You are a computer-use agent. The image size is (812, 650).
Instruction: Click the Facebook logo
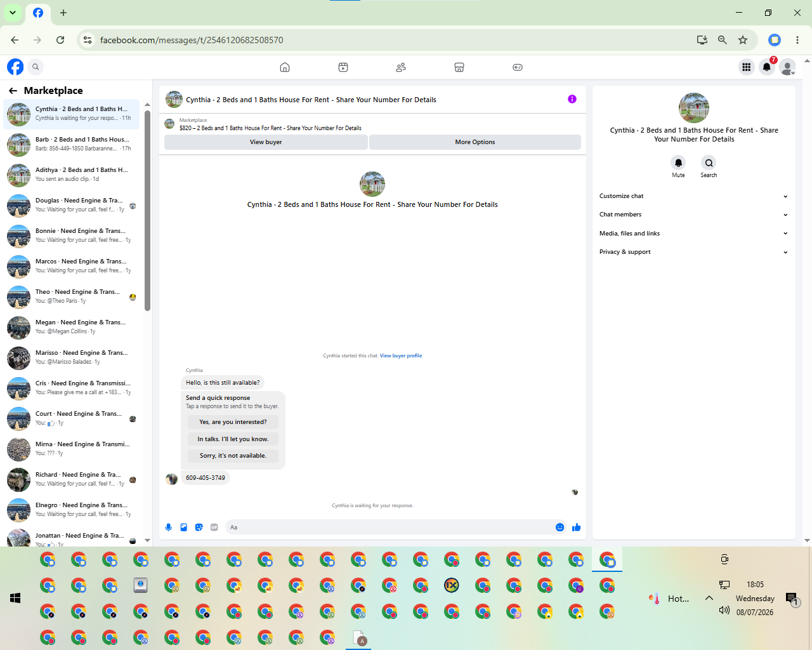pos(15,67)
